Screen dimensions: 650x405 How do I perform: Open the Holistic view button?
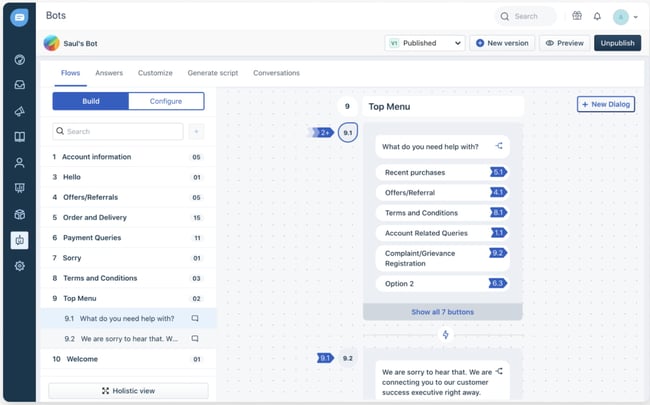[128, 391]
